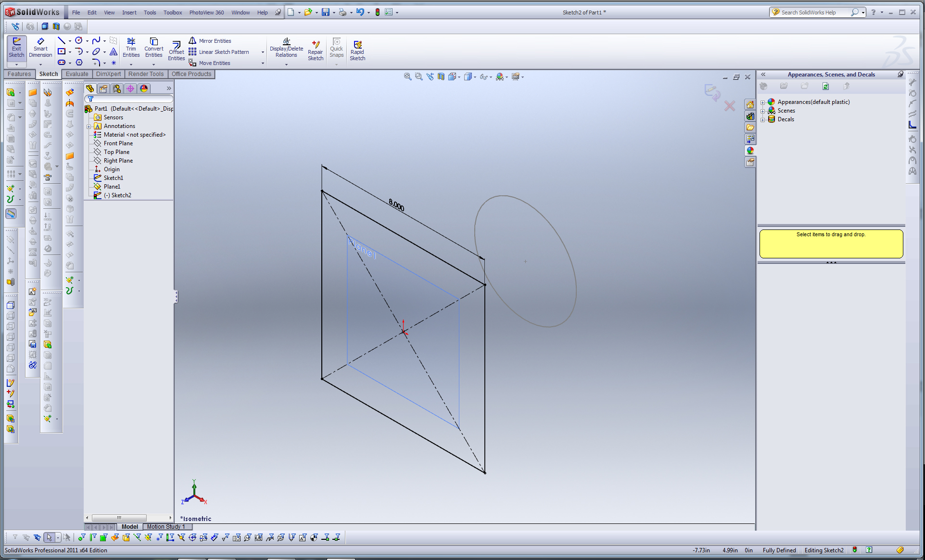Select the Ellipse sketch tool

(x=96, y=51)
